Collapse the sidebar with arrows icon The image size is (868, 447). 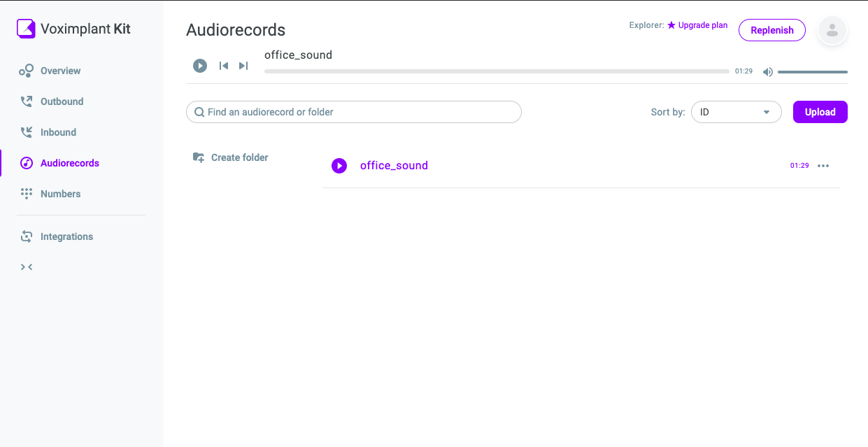(x=27, y=267)
